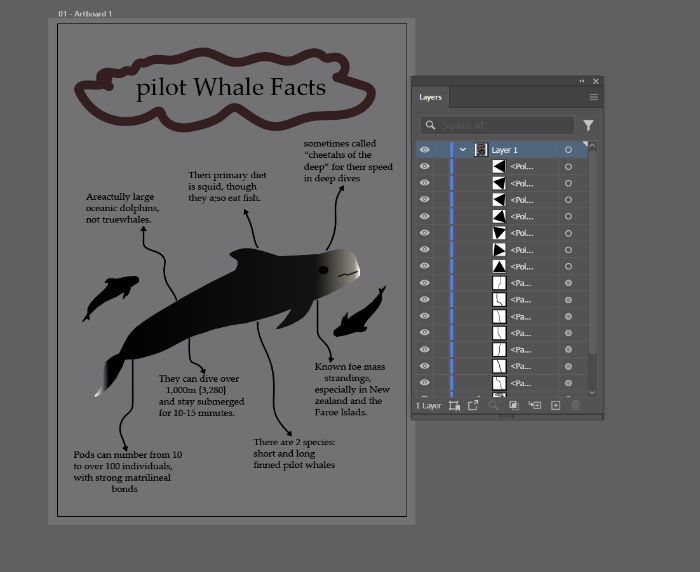The width and height of the screenshot is (700, 572).
Task: Click the Layers panel vertical scrollbar thumb
Action: coord(592,253)
